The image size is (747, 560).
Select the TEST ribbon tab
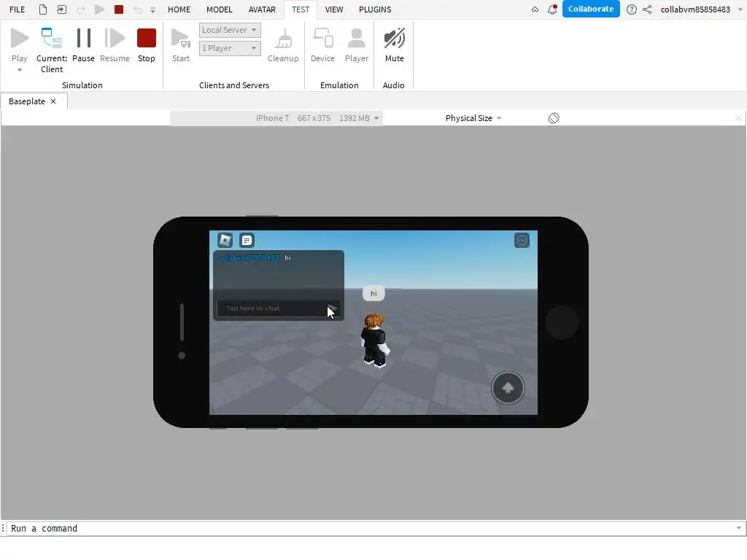coord(301,9)
